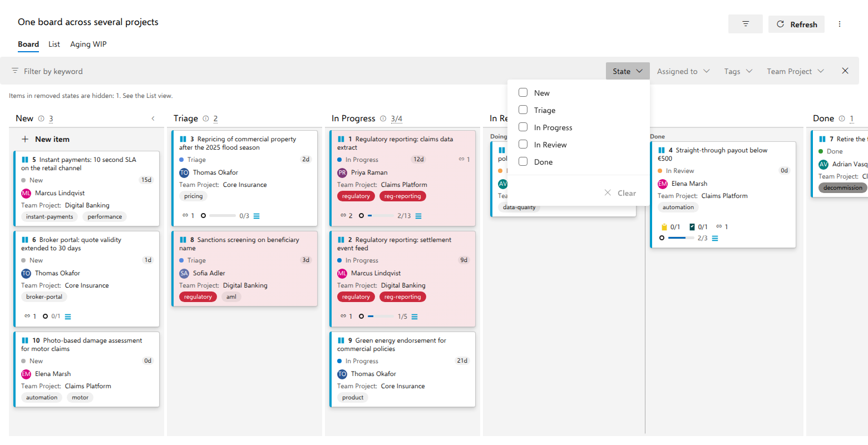868x445 pixels.
Task: Click the 0/3 progress bar on card 3
Action: (223, 216)
